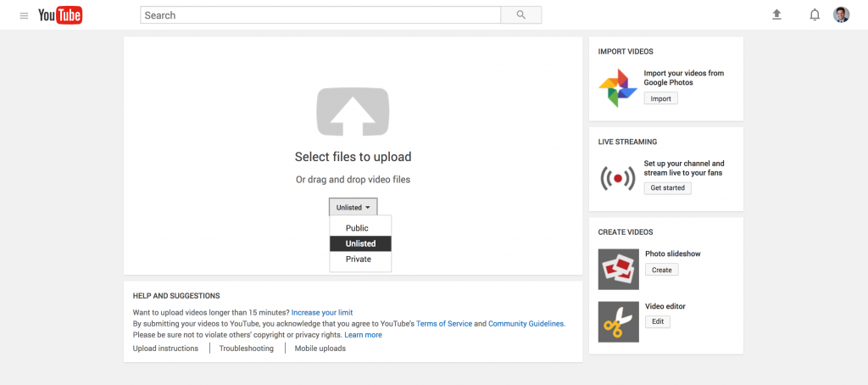
Task: Click the 'Select files to upload' text
Action: 353,157
